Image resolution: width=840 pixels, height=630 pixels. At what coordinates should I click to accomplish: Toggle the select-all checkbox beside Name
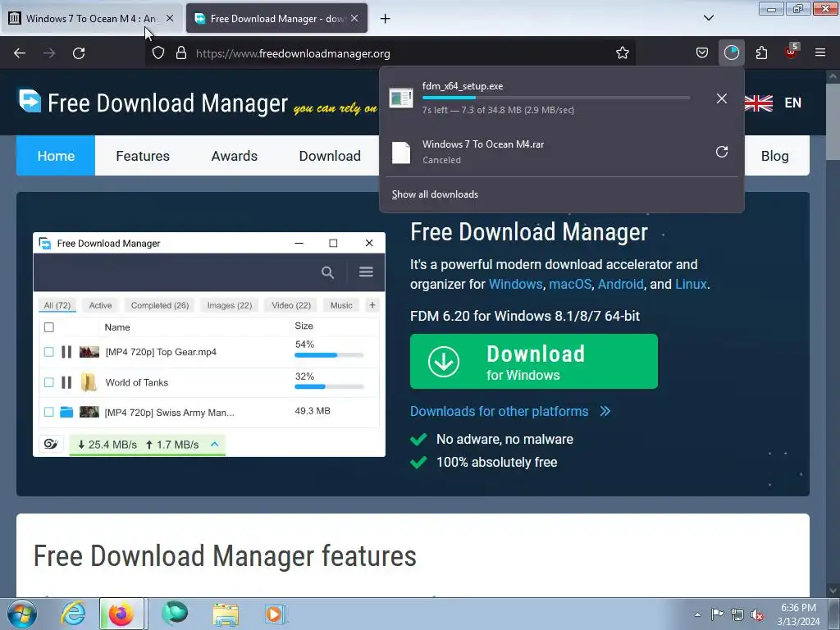[x=48, y=327]
